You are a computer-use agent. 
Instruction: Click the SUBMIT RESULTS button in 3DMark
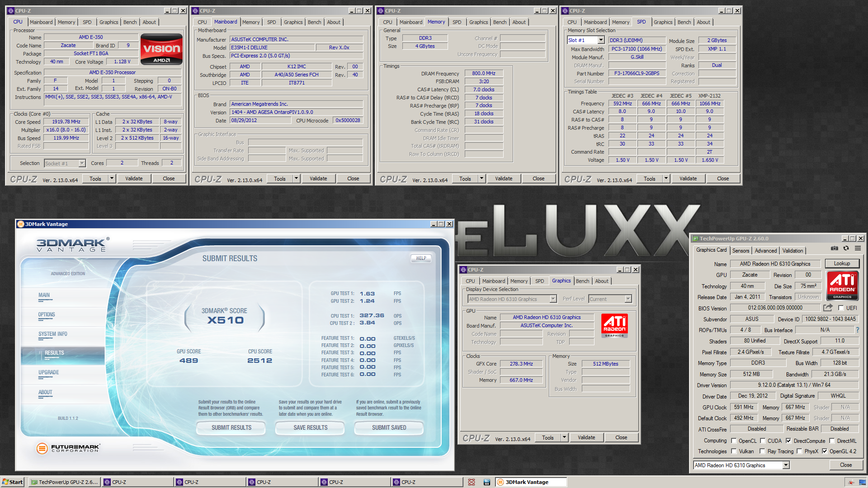231,427
